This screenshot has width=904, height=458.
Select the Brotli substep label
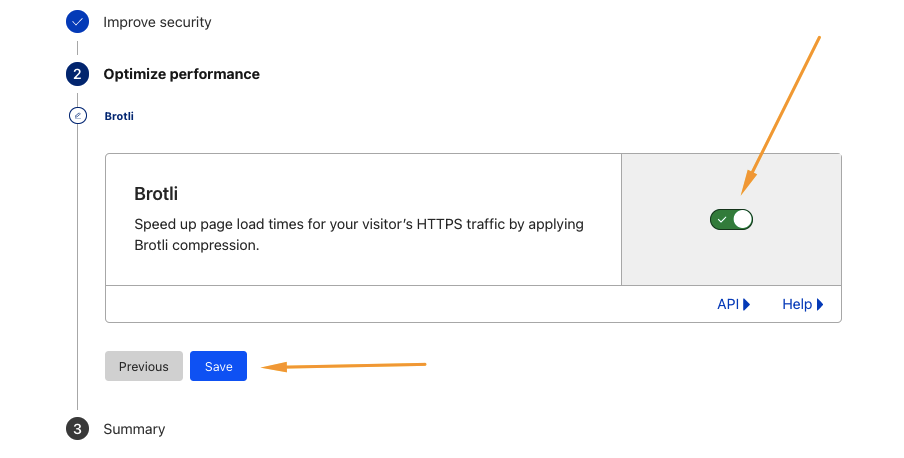click(119, 116)
